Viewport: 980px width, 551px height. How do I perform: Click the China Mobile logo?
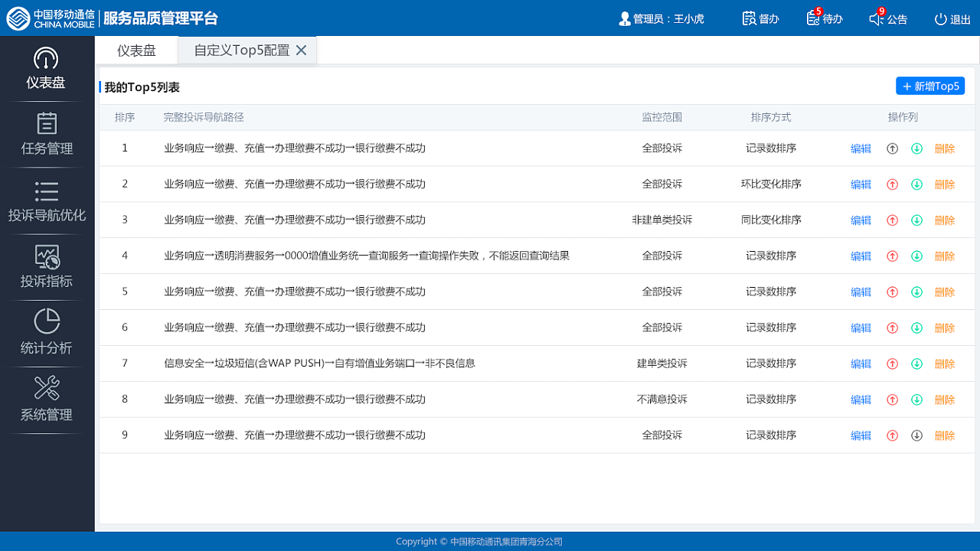click(19, 17)
